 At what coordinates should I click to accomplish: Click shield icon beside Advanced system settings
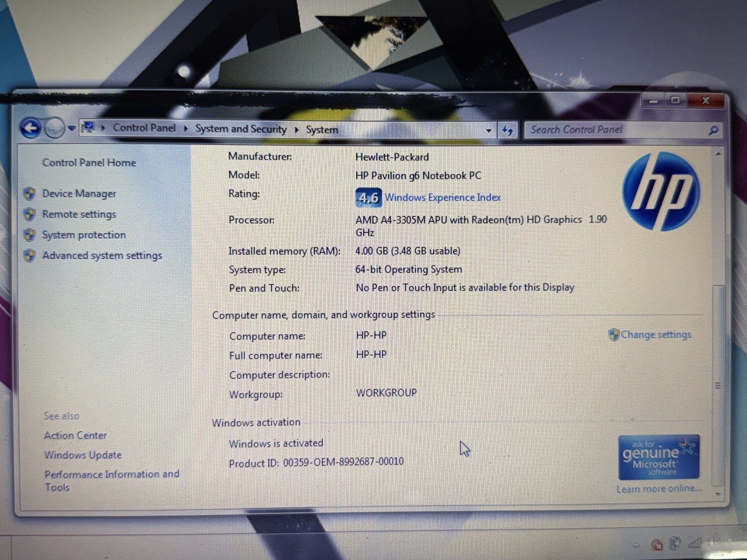(30, 255)
